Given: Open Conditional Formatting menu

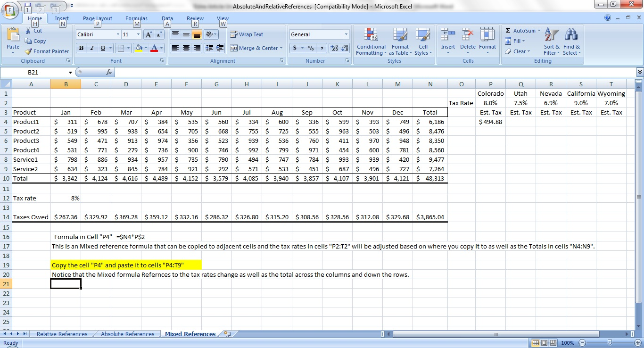Looking at the screenshot, I should pyautogui.click(x=371, y=41).
